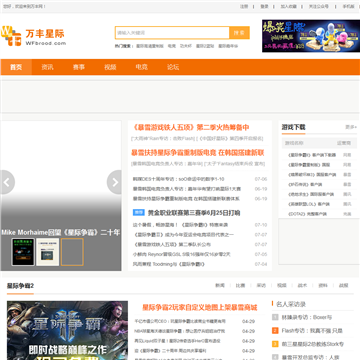Click 电竞 hot search keyword
Viewport: 360px width, 360px height.
click(x=172, y=46)
